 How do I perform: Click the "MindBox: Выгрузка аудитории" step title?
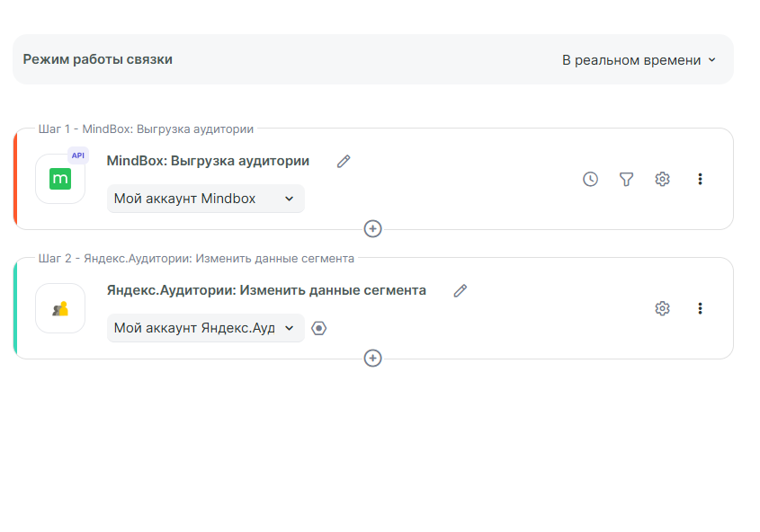(x=208, y=161)
